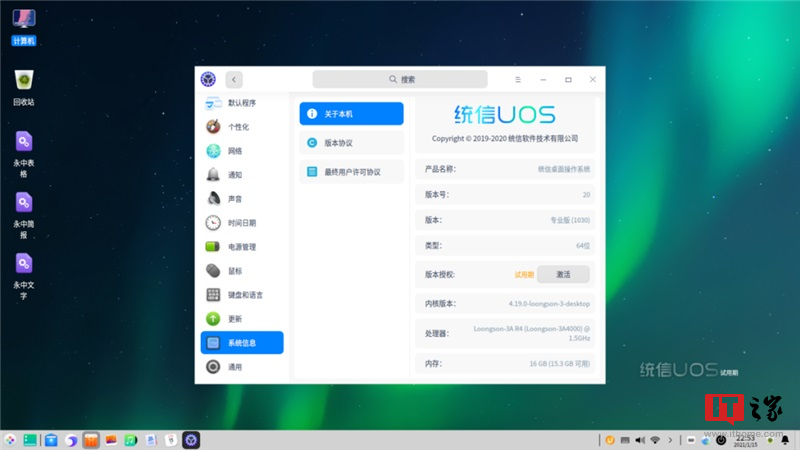
Task: Select 系统信息 in the sidebar
Action: pos(242,343)
